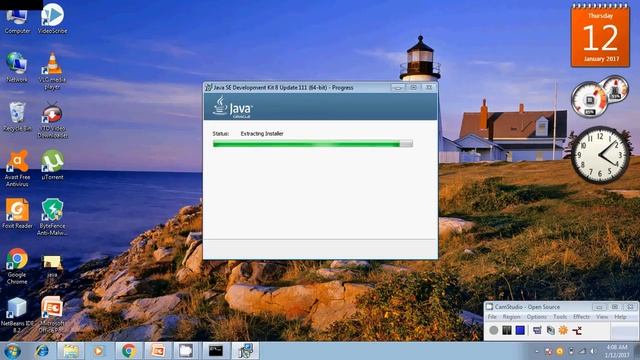The height and width of the screenshot is (360, 640).
Task: Switch to Command Prompt taskbar item
Action: [216, 351]
